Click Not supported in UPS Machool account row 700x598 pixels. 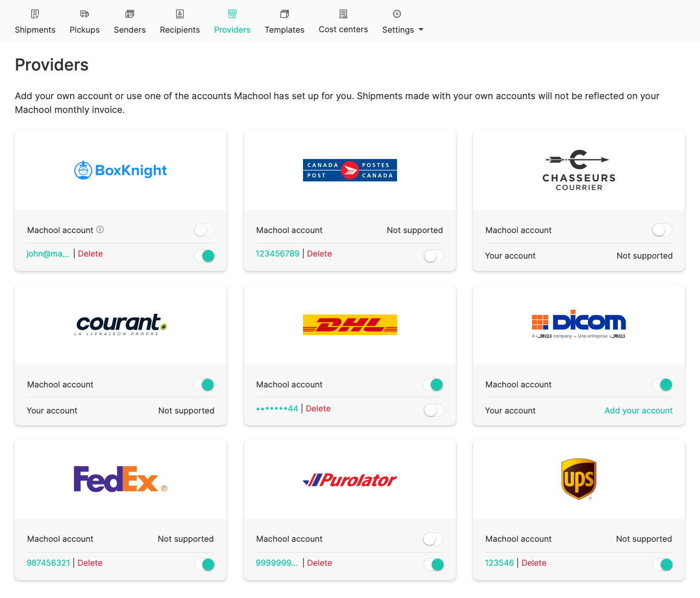click(x=644, y=539)
